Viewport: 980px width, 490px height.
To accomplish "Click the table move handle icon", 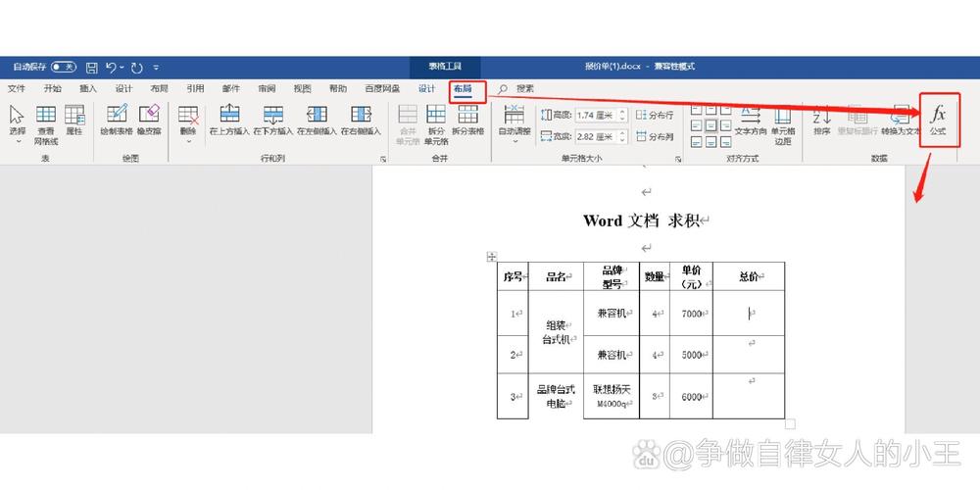I will pos(492,256).
